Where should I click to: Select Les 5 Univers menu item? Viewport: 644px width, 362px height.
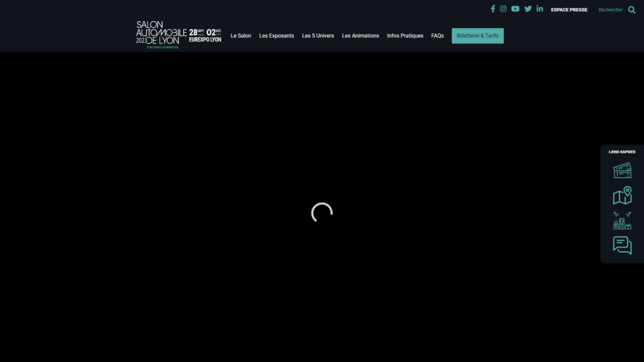(x=318, y=36)
